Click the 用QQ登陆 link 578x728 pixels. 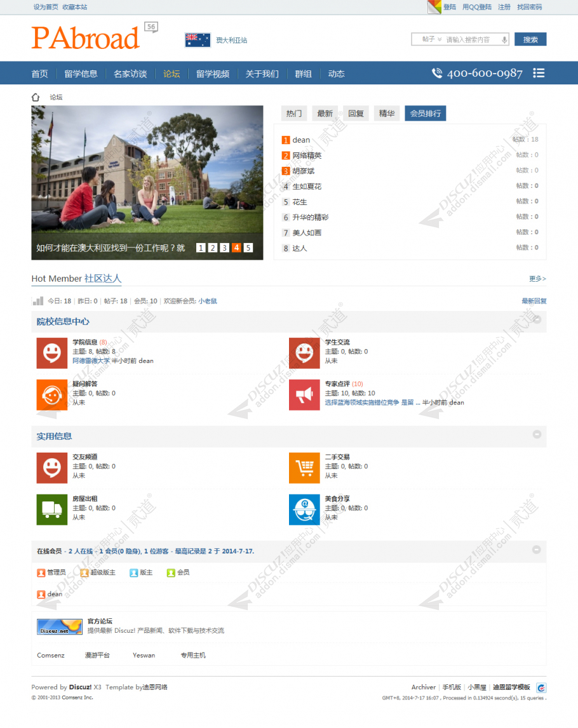477,7
